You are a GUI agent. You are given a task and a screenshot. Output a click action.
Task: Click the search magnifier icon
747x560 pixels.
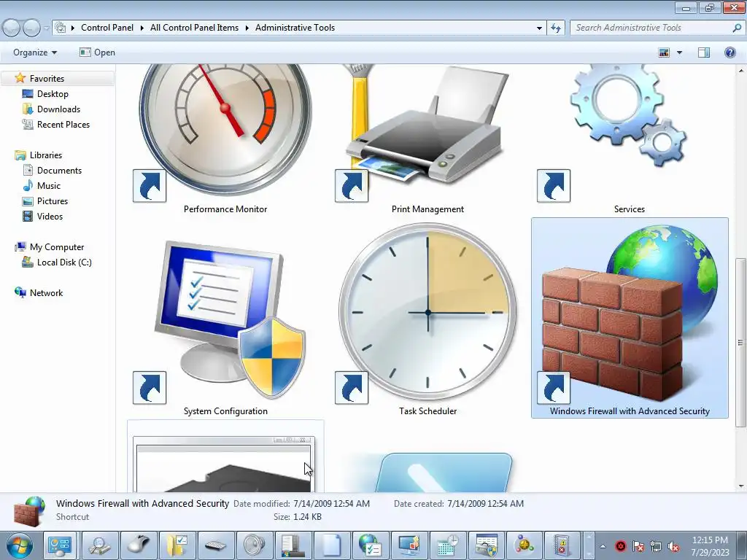click(x=737, y=28)
